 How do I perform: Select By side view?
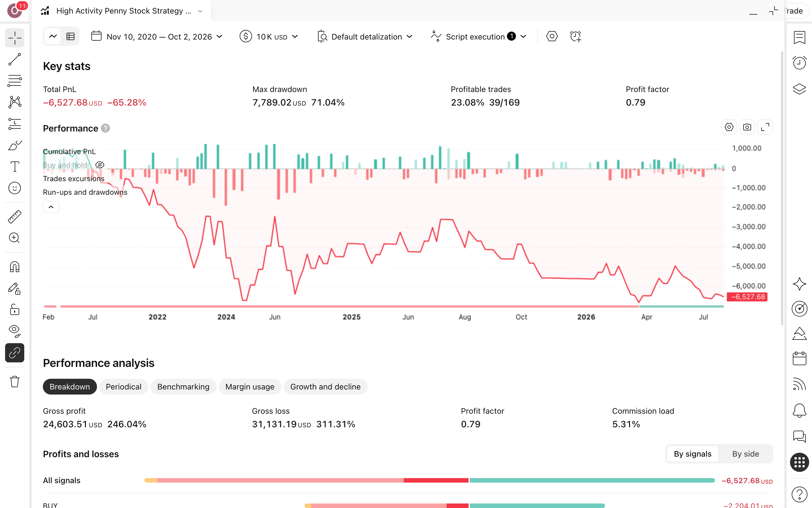click(x=745, y=454)
